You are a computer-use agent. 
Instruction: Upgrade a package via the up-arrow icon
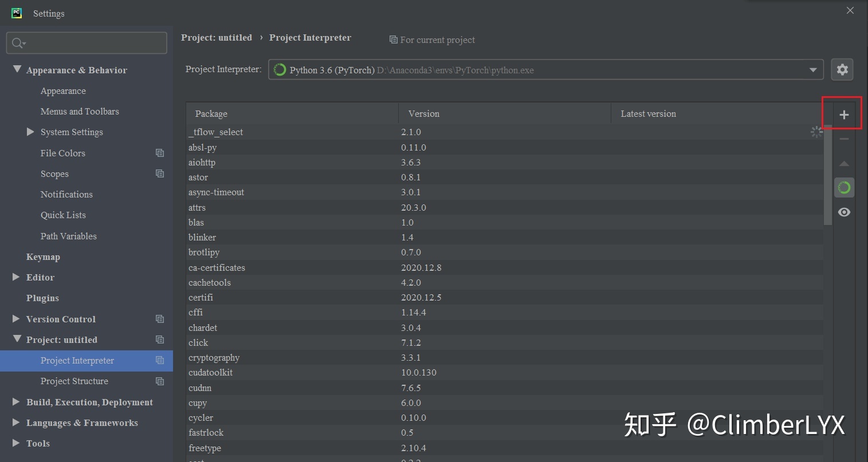(843, 163)
